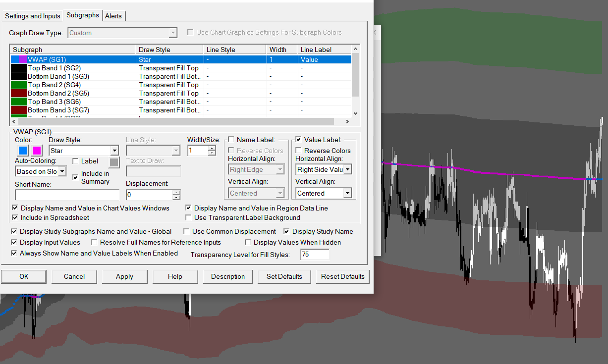
Task: Uncheck Display Study Name checkbox
Action: tap(287, 231)
